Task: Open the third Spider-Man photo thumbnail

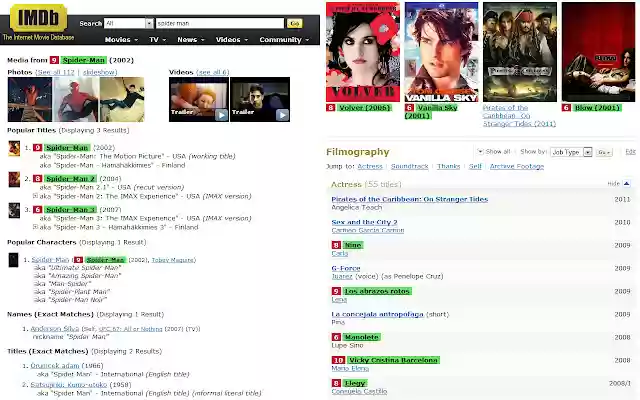Action: [x=122, y=99]
